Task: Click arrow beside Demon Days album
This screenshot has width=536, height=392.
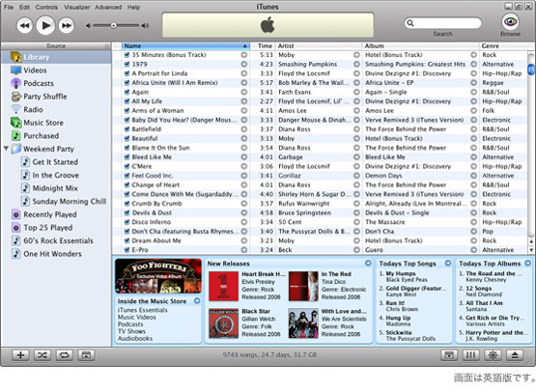Action: [473, 176]
